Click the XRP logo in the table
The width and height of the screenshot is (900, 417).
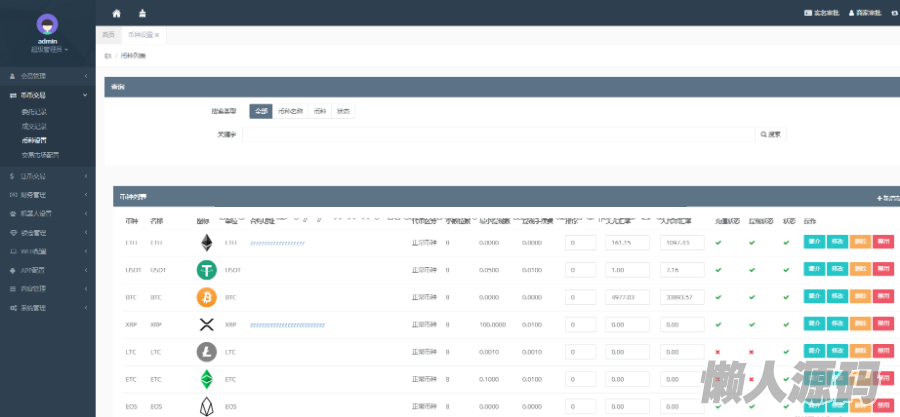(207, 324)
